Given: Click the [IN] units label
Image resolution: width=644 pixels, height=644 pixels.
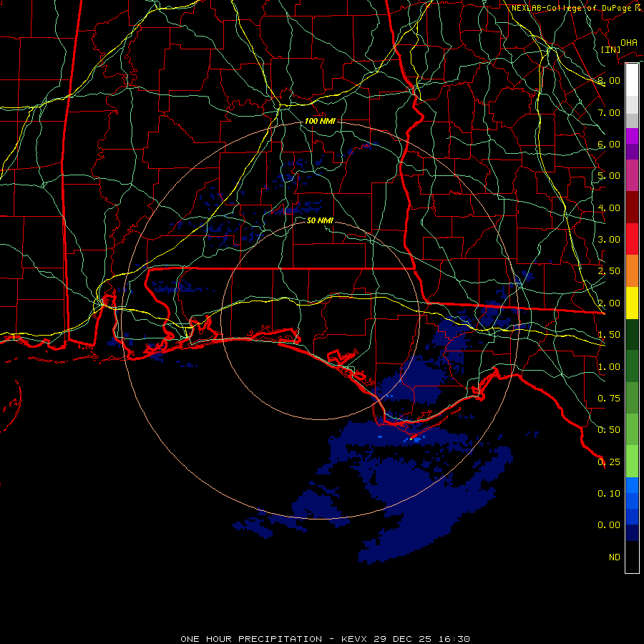Looking at the screenshot, I should tap(610, 49).
